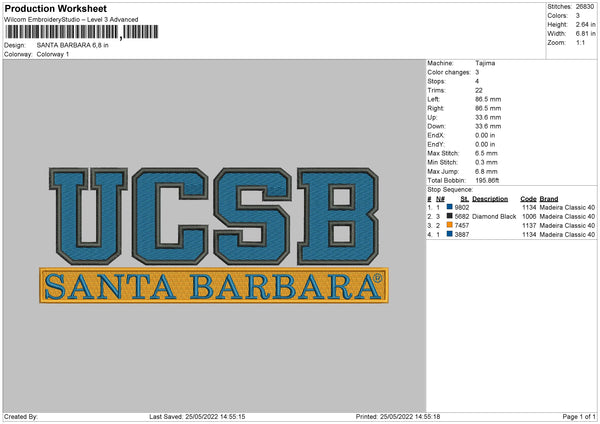Select the Colorway 1 value
Viewport: 600px width, 424px height.
tap(53, 54)
